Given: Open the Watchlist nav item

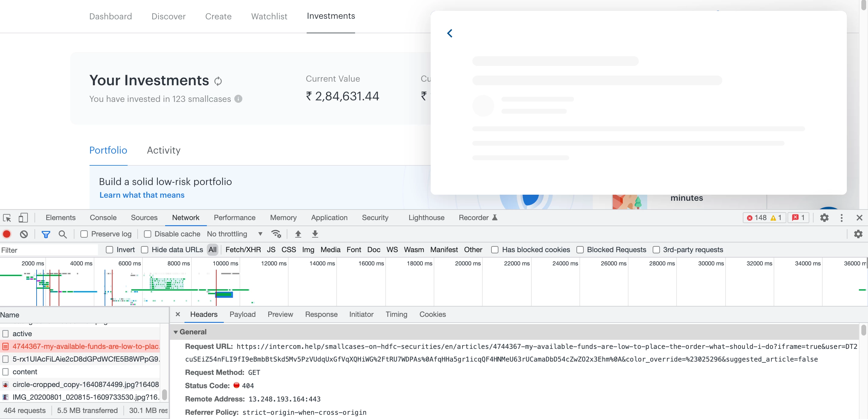Looking at the screenshot, I should click(x=269, y=17).
